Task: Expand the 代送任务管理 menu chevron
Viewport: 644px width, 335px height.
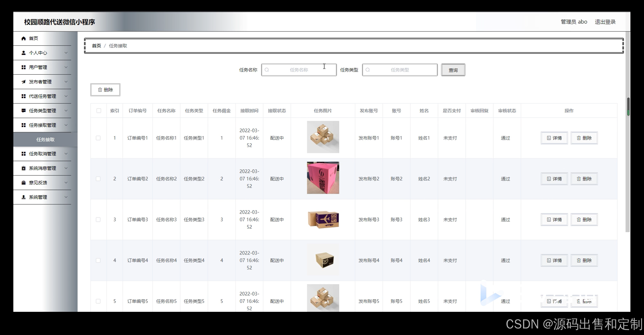Action: tap(66, 96)
